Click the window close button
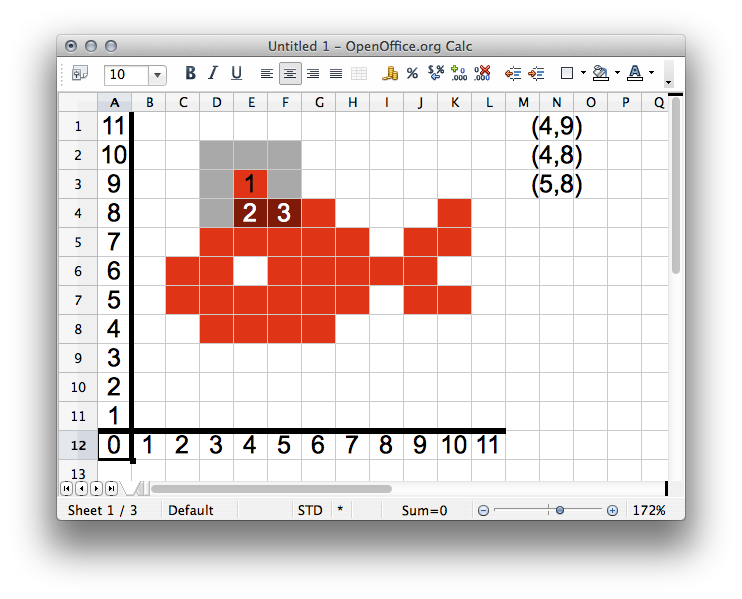Viewport: 742px width, 599px height. tap(71, 46)
